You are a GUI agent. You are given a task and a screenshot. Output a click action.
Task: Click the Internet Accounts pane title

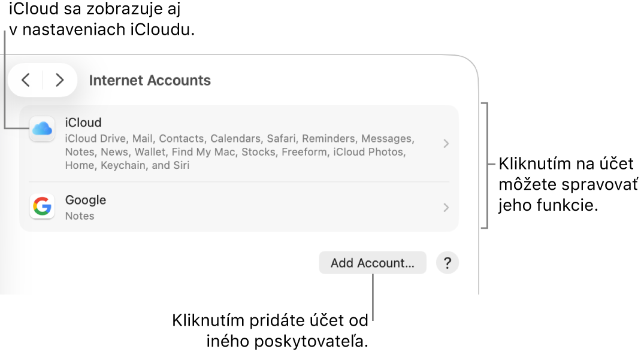[150, 80]
